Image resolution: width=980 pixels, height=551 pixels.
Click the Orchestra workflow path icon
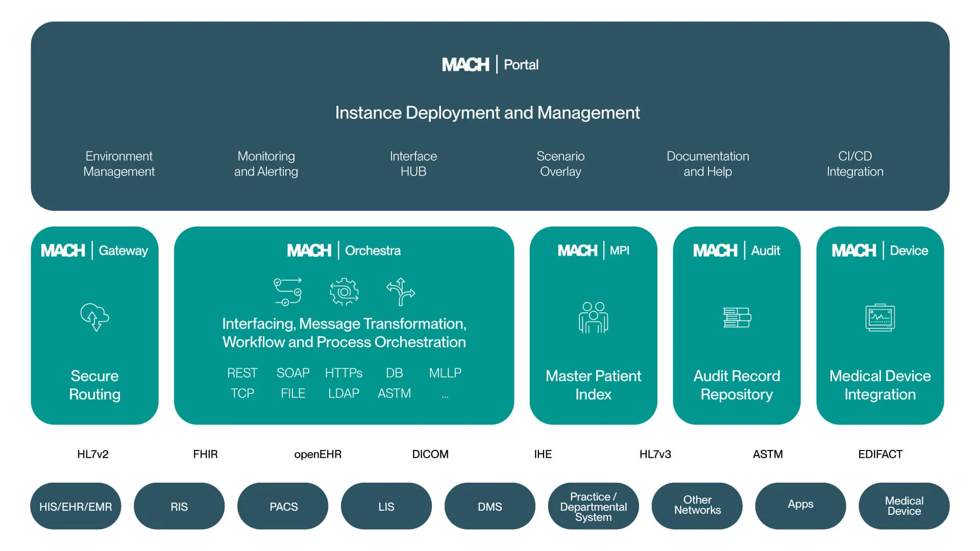tap(288, 292)
